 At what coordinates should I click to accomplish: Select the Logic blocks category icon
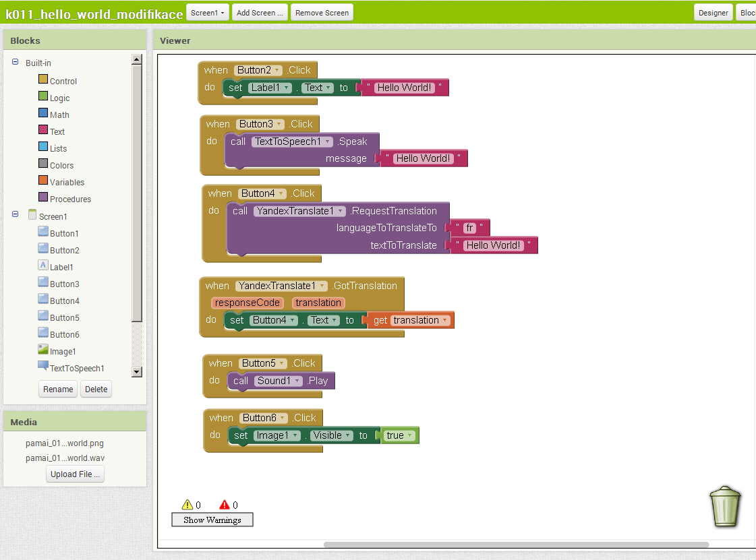tap(43, 96)
